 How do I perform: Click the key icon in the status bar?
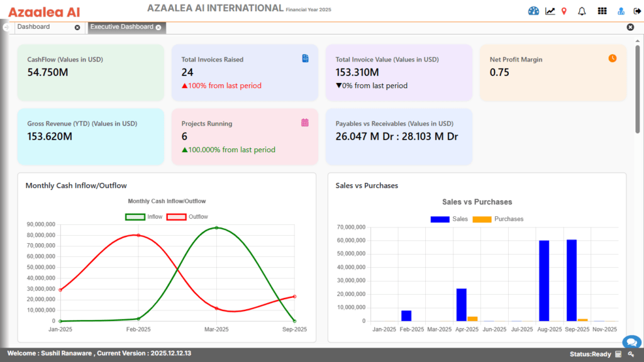[631, 354]
